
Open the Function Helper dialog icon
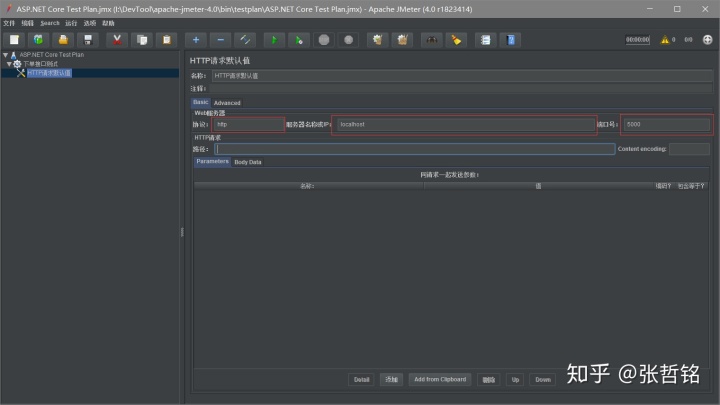485,40
